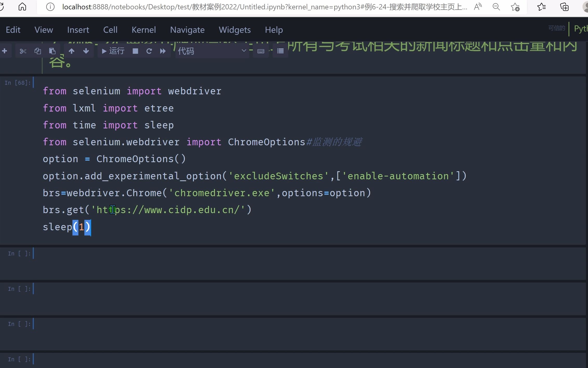This screenshot has width=588, height=368.
Task: Restart kernel and run all with fast-forward icon
Action: pos(163,51)
